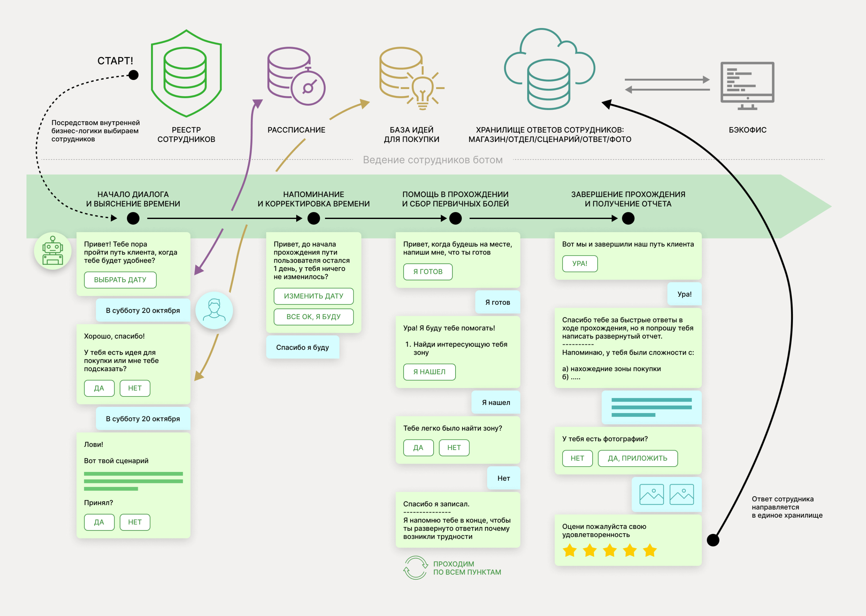Click the user avatar icon
Screen dimensions: 866x616
point(214,310)
